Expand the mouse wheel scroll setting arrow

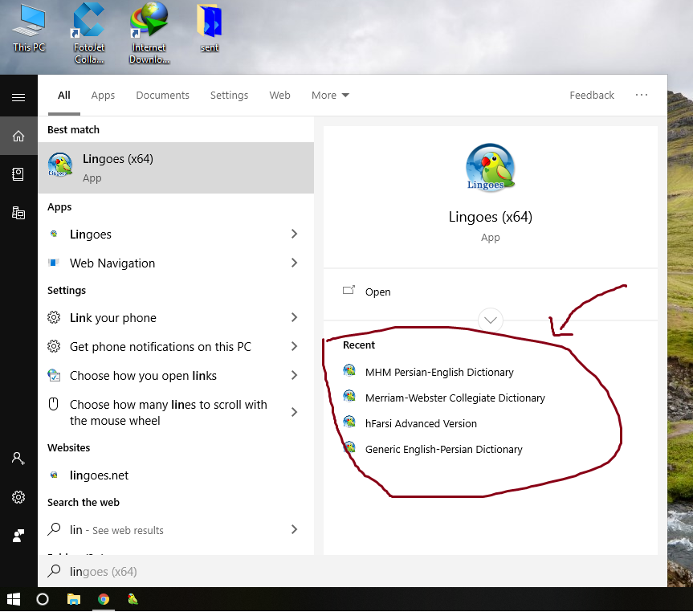pyautogui.click(x=295, y=412)
